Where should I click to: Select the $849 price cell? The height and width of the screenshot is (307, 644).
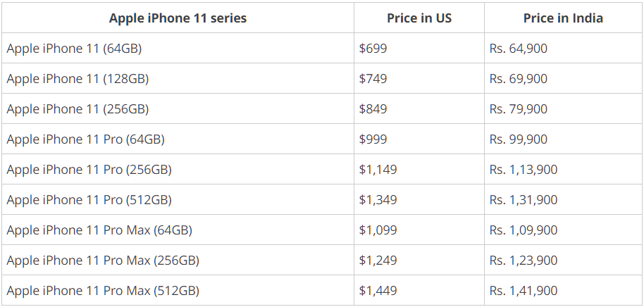[x=373, y=109]
